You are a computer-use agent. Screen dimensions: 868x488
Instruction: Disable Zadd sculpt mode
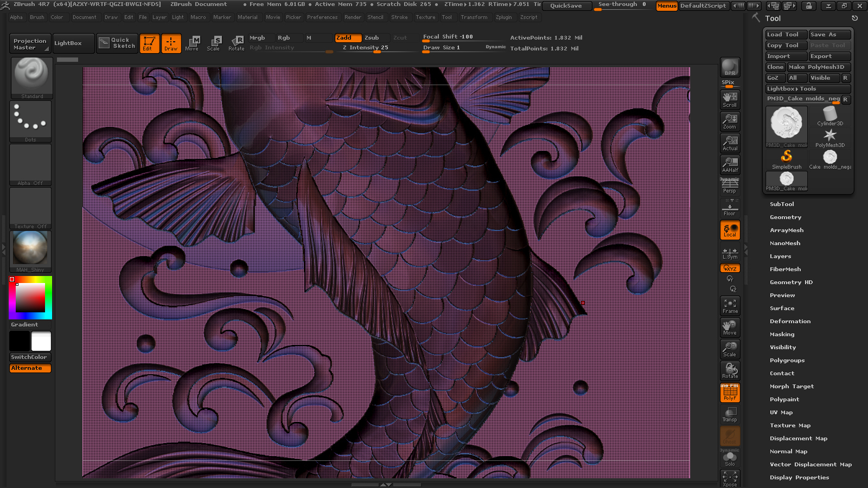pos(348,38)
